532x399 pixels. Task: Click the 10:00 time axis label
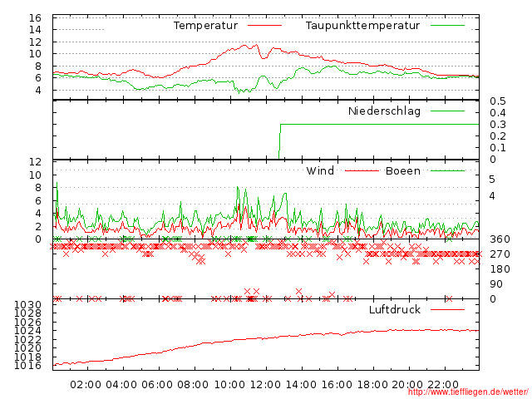(x=229, y=385)
